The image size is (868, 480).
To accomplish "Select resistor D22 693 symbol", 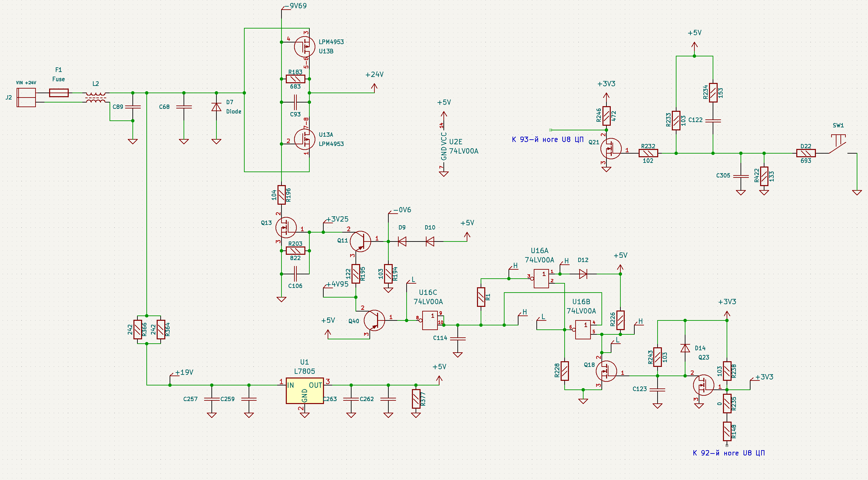I will 806,153.
